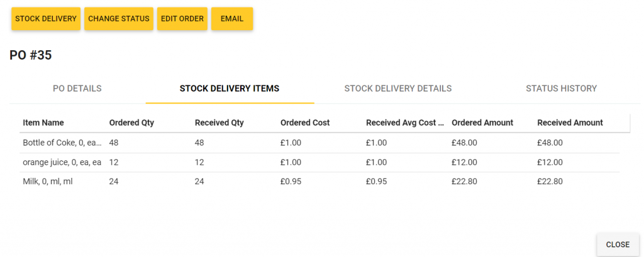Sort by Item Name column header

coord(43,123)
